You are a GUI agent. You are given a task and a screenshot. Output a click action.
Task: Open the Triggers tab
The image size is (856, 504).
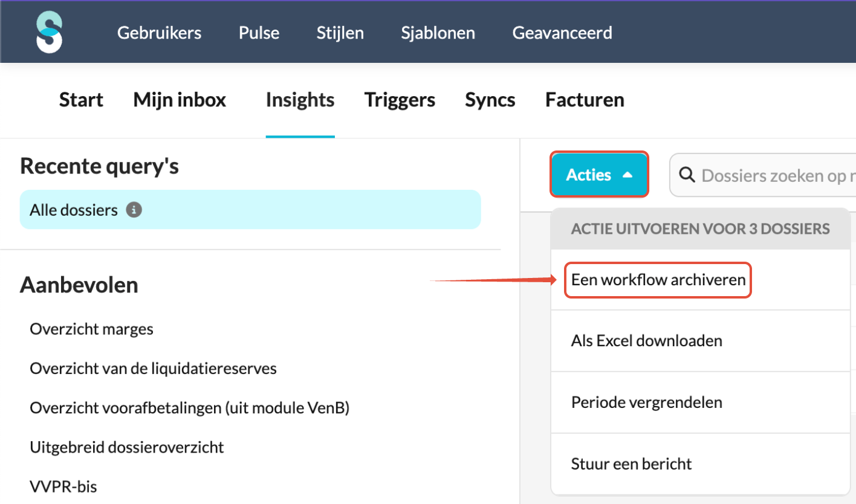pos(400,100)
